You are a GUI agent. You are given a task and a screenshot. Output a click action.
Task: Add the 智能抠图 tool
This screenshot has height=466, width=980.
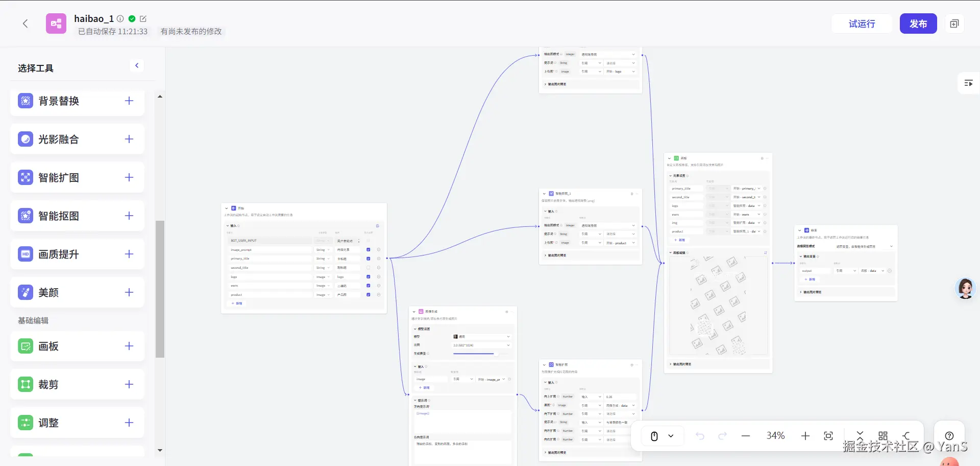coord(129,216)
